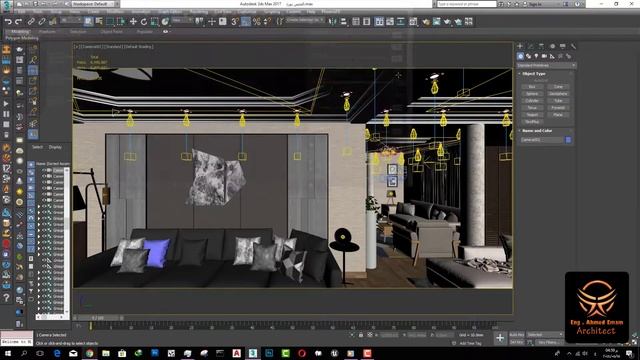The height and width of the screenshot is (360, 640).
Task: Pick the Rectangular Selection Region tool
Action: click(x=110, y=22)
